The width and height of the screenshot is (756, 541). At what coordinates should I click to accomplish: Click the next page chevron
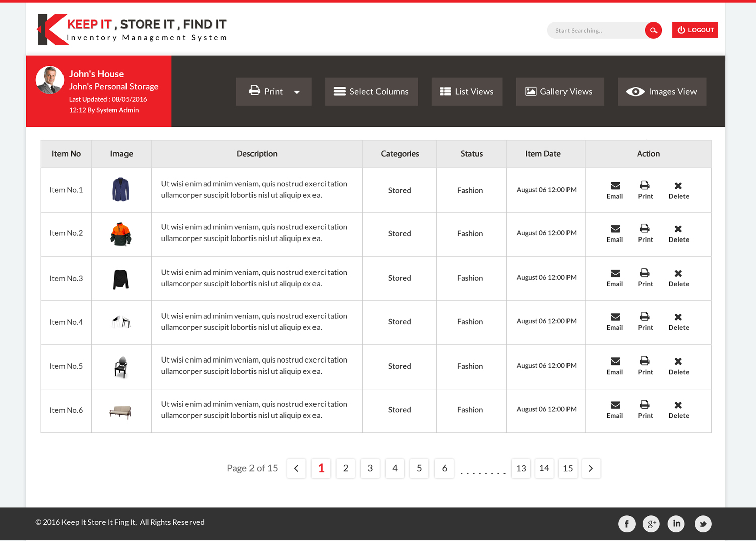pos(591,468)
